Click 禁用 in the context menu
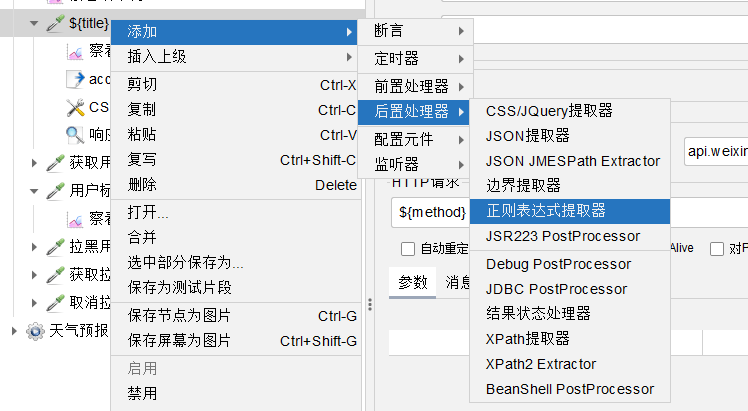The image size is (748, 411). (142, 393)
